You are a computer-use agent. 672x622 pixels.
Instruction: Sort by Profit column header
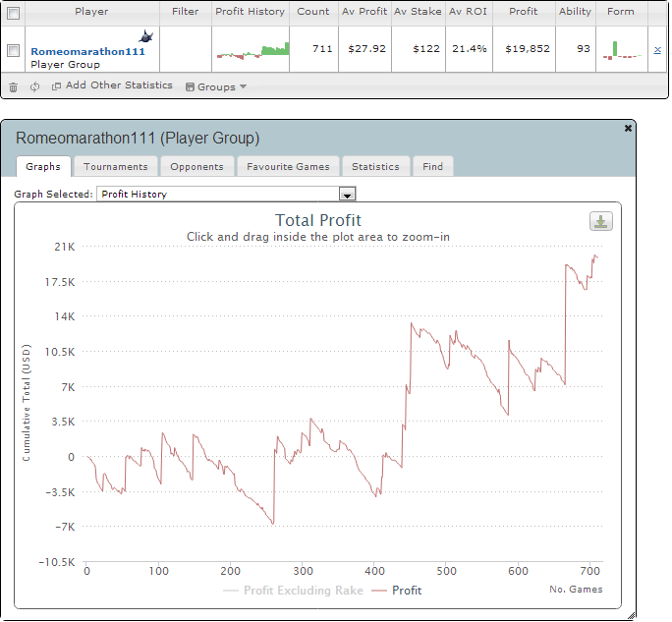tap(524, 12)
